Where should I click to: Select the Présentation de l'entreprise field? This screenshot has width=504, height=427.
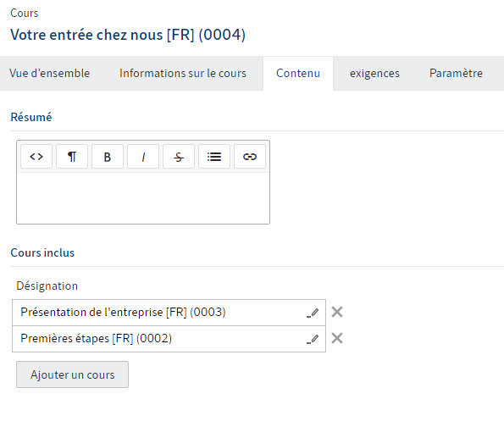[x=169, y=313]
